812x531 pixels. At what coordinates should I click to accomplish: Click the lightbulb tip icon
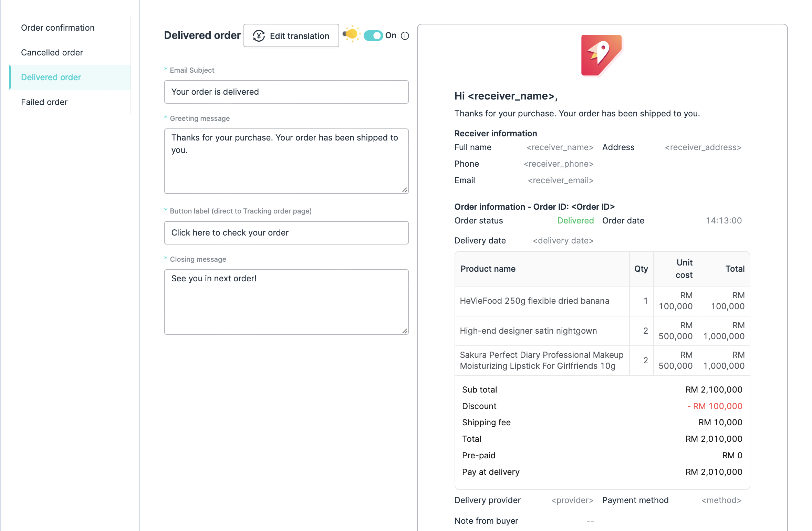[351, 34]
